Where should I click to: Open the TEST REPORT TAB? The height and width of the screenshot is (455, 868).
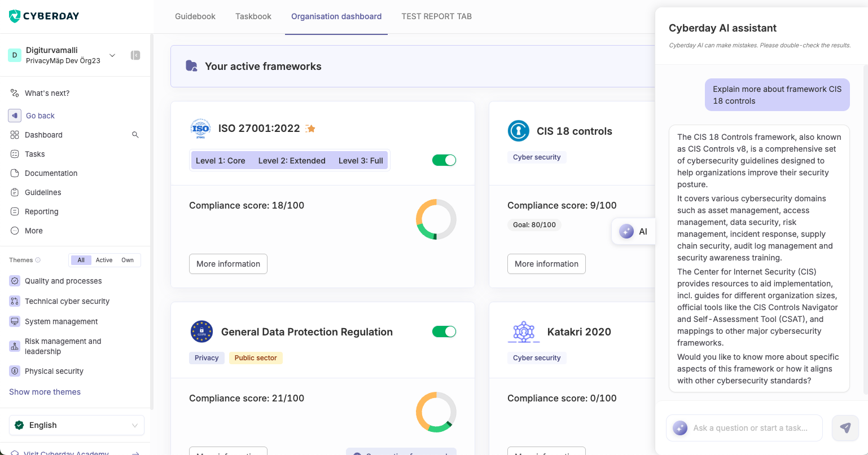pos(436,16)
